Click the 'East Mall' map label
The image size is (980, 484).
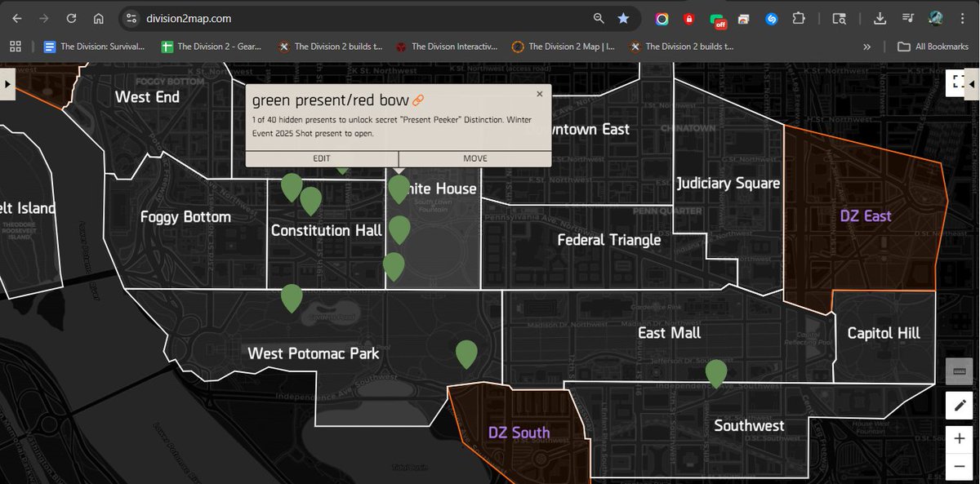coord(669,333)
